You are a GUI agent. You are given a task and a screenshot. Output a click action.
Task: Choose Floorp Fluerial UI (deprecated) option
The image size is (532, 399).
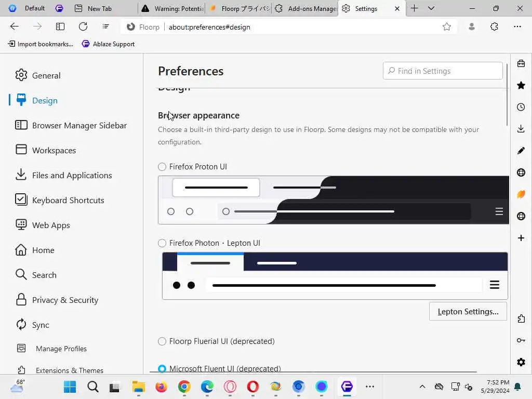pos(162,341)
